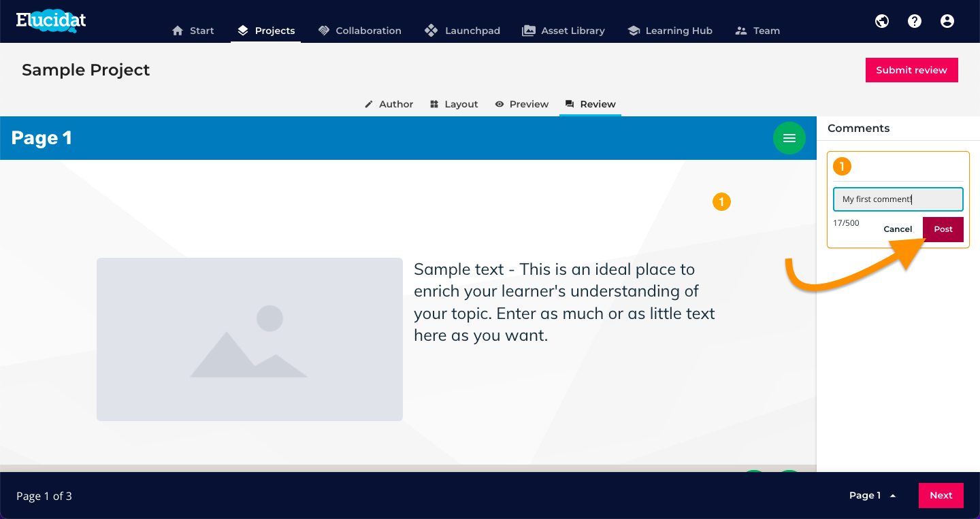Focus the comment text field
The image size is (980, 519).
click(x=898, y=199)
